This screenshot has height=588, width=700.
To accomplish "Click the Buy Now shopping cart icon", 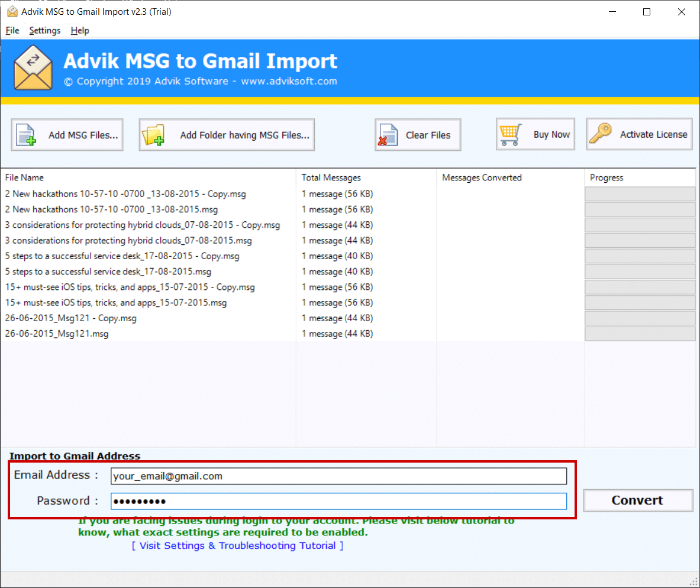I will 511,134.
